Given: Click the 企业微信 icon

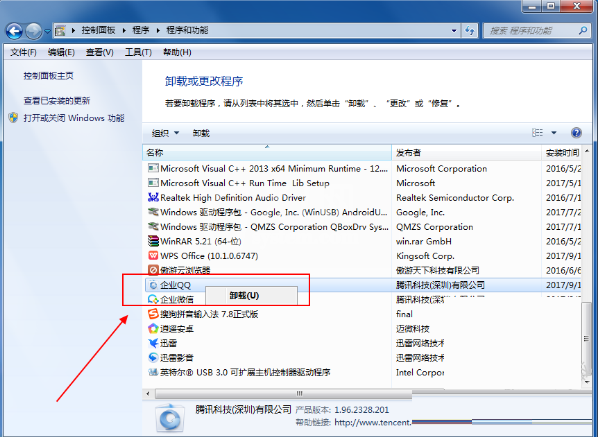Looking at the screenshot, I should [153, 299].
